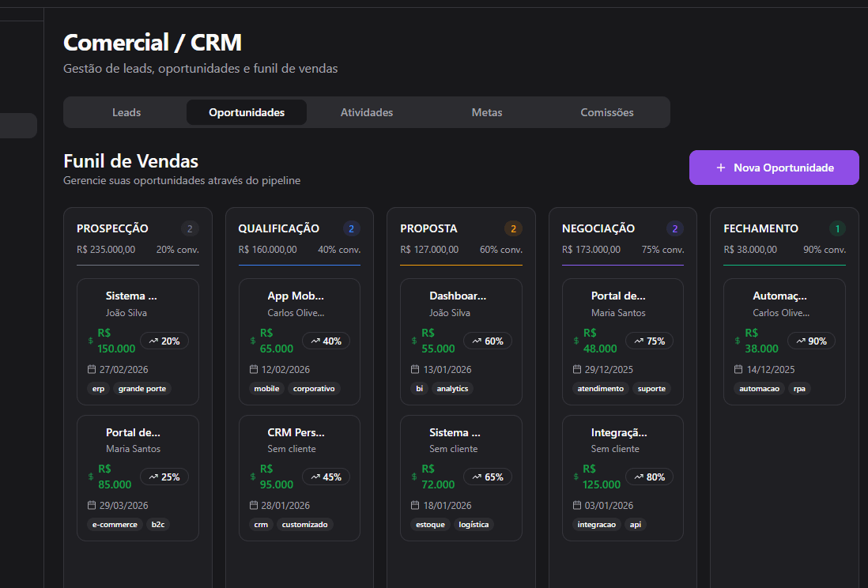Click trend arrow icon in 65% badge

tap(477, 477)
